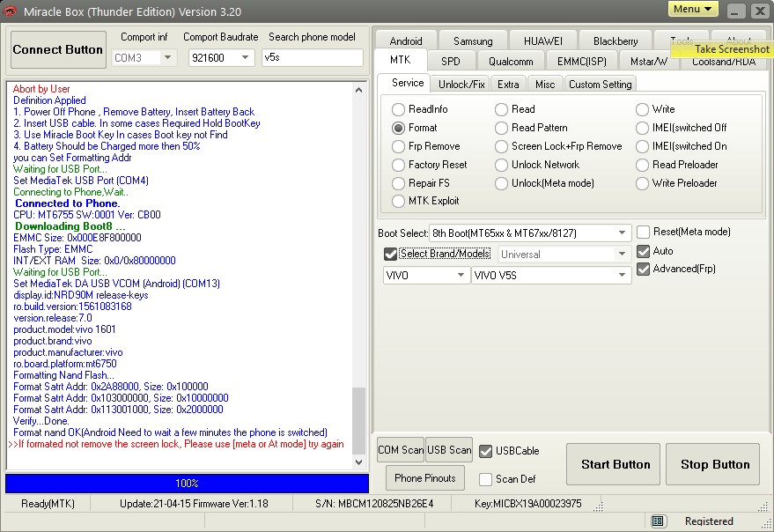Click the Stop Button
This screenshot has height=532, width=774.
click(712, 464)
